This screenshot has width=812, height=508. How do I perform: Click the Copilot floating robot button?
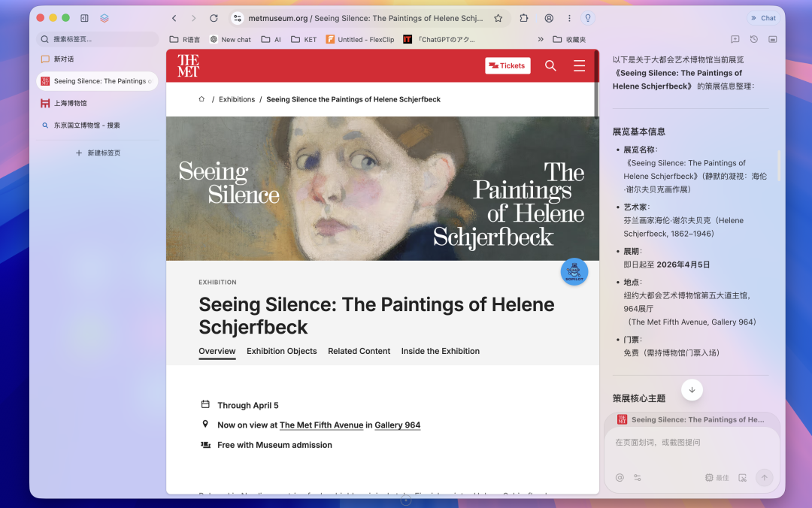(574, 271)
